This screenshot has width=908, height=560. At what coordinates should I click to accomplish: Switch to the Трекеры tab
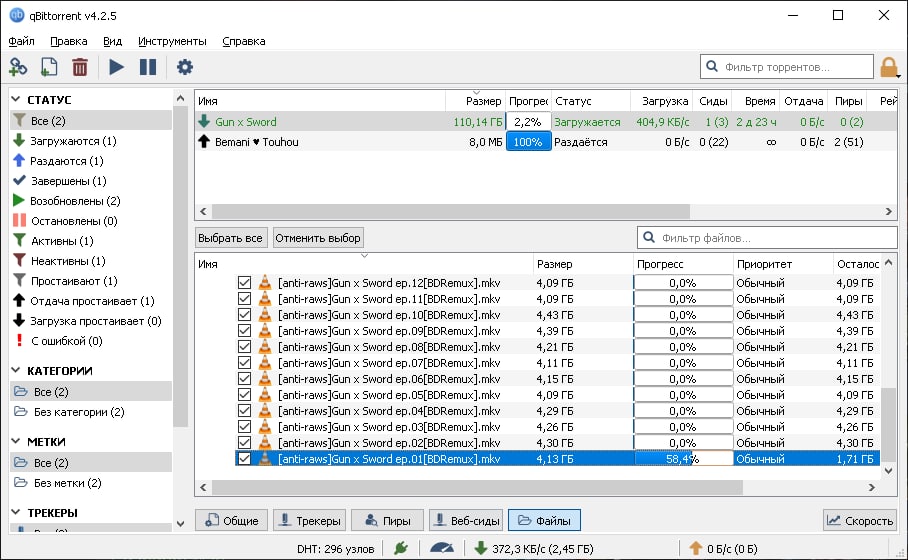(x=309, y=521)
